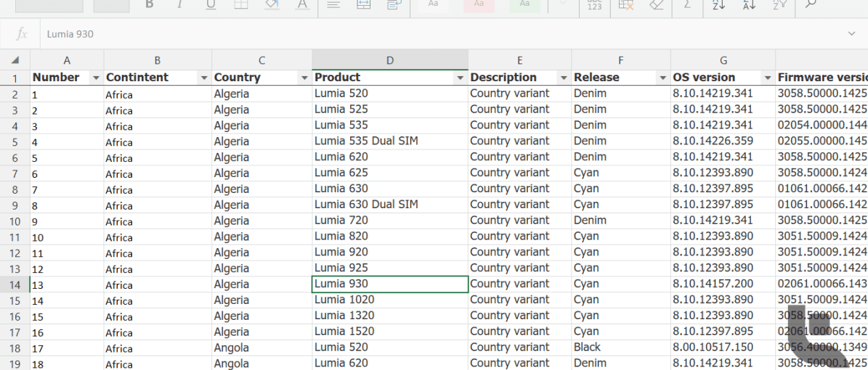Select OS version cell 8.10.14226.359

pyautogui.click(x=723, y=141)
